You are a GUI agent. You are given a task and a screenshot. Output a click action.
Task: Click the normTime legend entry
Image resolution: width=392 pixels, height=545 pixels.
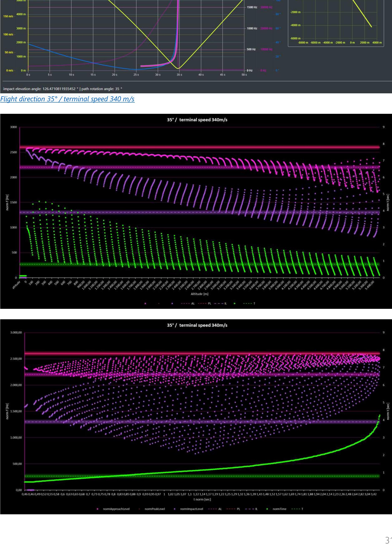pyautogui.click(x=279, y=509)
